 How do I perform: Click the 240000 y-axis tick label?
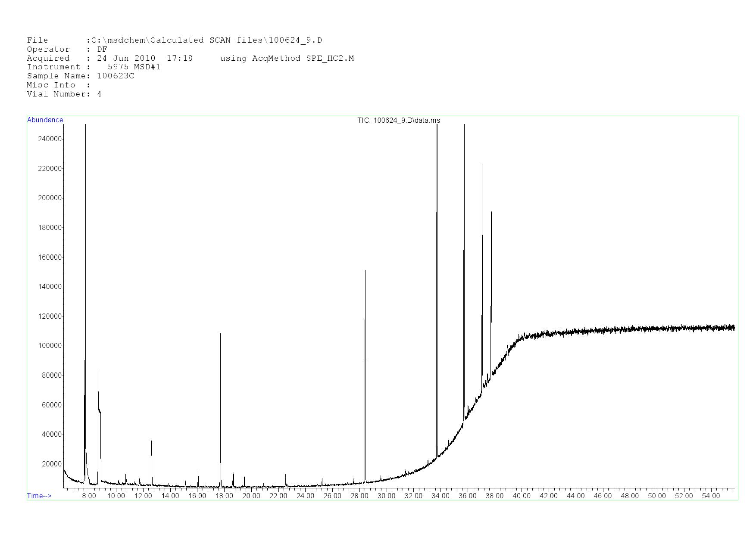point(50,139)
